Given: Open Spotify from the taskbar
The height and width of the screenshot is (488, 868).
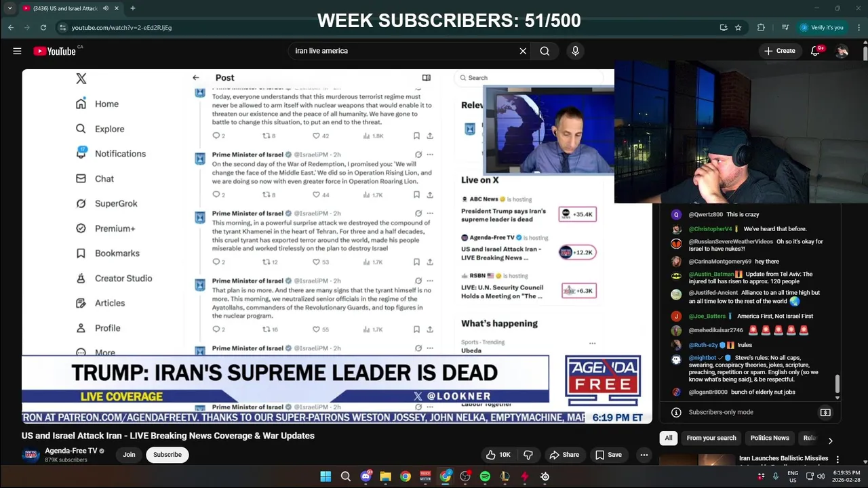Looking at the screenshot, I should point(485,476).
